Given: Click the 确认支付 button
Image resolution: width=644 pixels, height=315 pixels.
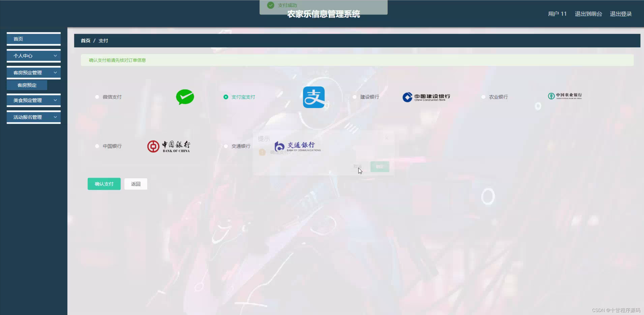Looking at the screenshot, I should [x=104, y=184].
